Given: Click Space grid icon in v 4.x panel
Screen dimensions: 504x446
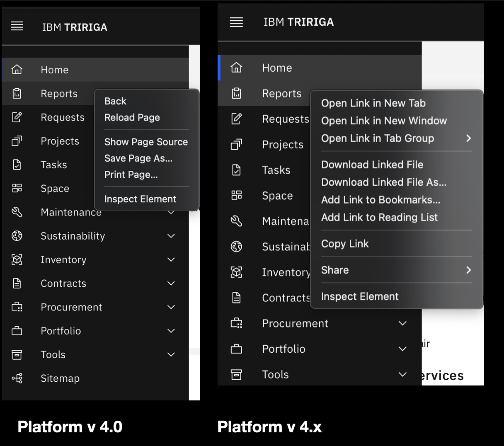Looking at the screenshot, I should click(236, 195).
